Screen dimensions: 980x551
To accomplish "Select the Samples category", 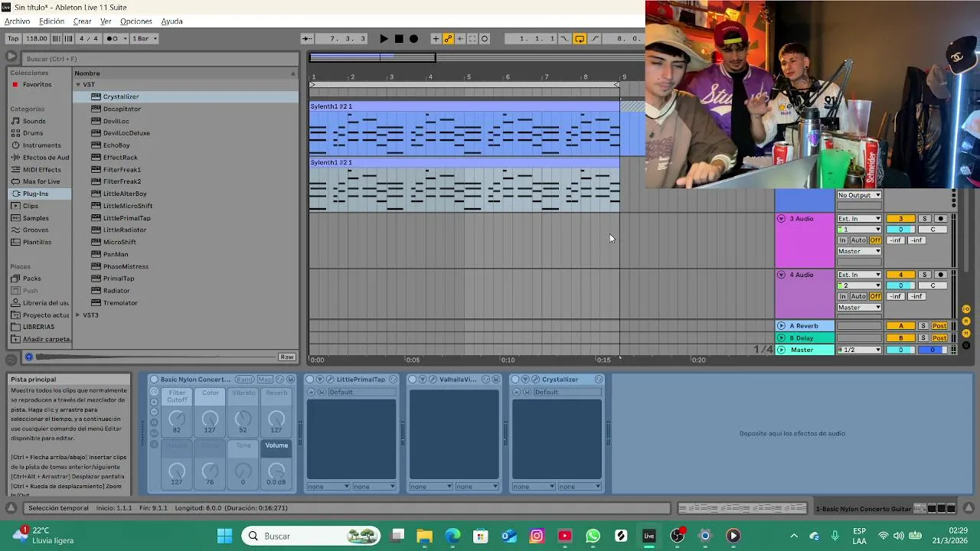I will tap(35, 218).
